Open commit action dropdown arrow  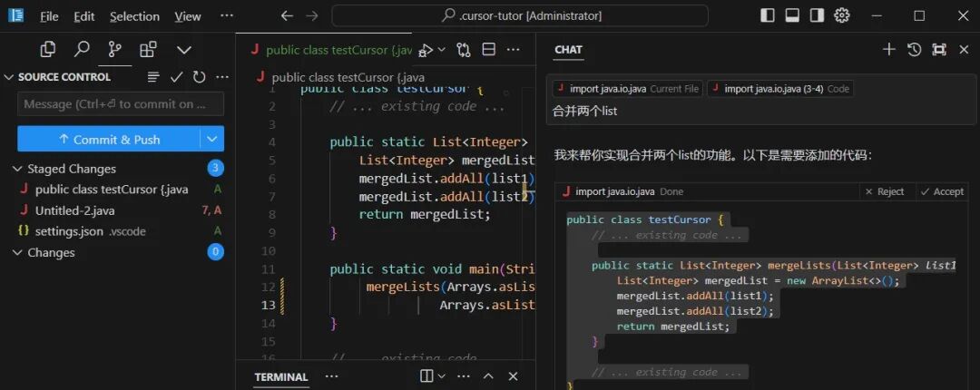pos(211,139)
